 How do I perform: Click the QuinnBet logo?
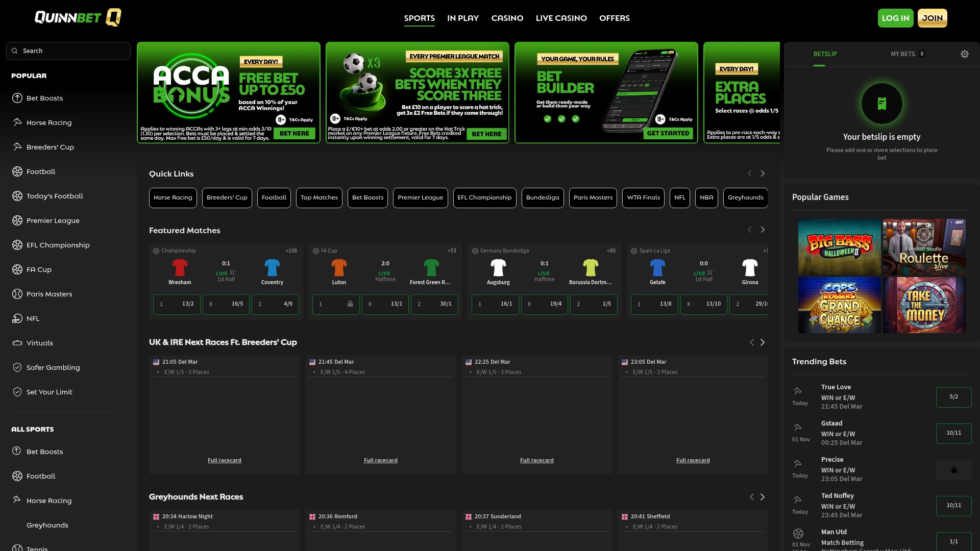[x=78, y=18]
